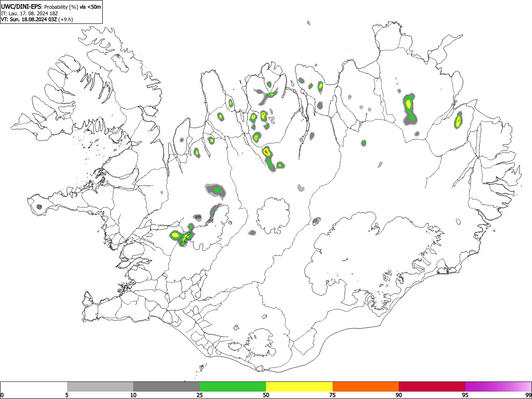Viewport: 532px width, 399px height.
Task: Click the 'vis <50m' label in the title
Action: (x=90, y=7)
